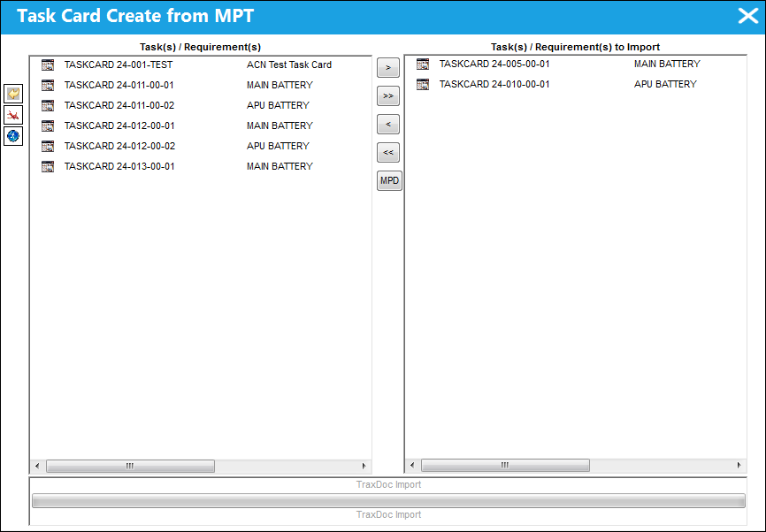Viewport: 766px width, 532px height.
Task: Remove all tasks with the << button
Action: click(388, 152)
